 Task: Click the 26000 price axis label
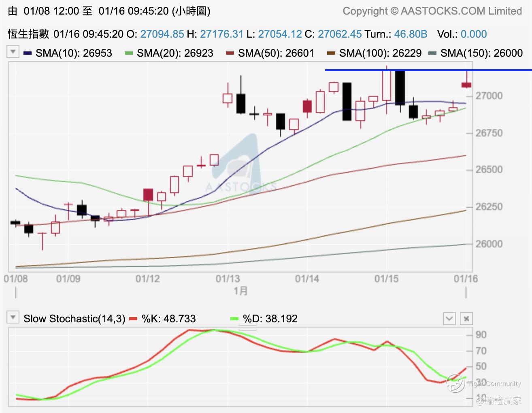click(489, 244)
